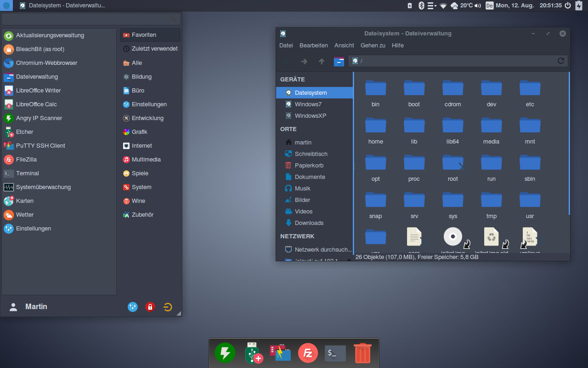Viewport: 588px width, 368px height.
Task: Select the Favoriten category
Action: coord(150,35)
